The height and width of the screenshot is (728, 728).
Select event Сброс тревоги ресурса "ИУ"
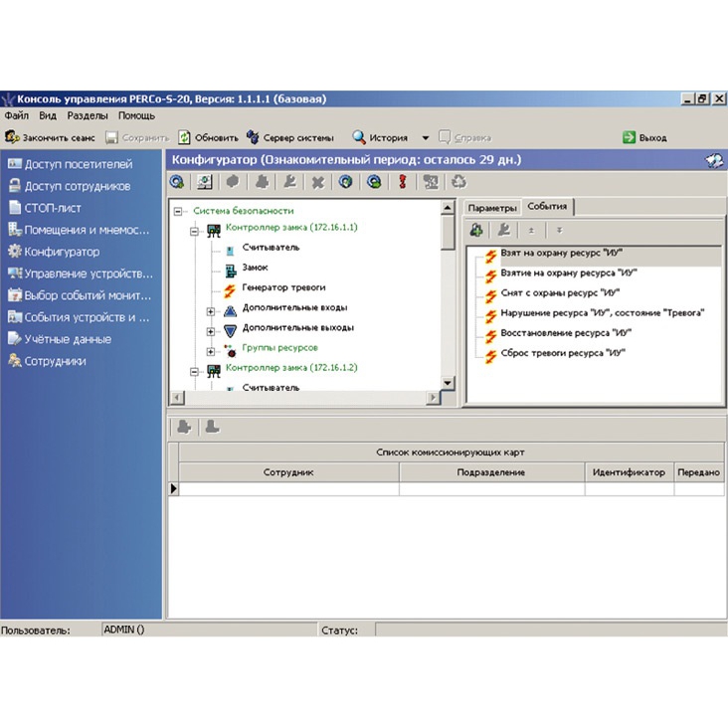(x=563, y=353)
